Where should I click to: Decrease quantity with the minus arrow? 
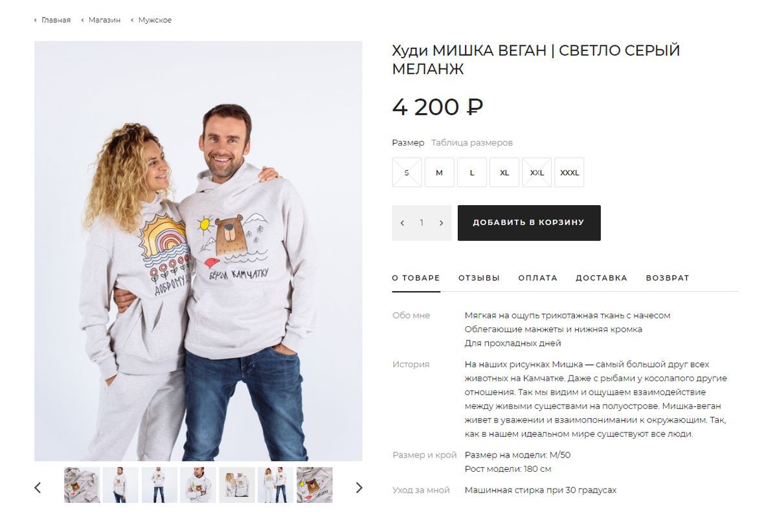(402, 223)
